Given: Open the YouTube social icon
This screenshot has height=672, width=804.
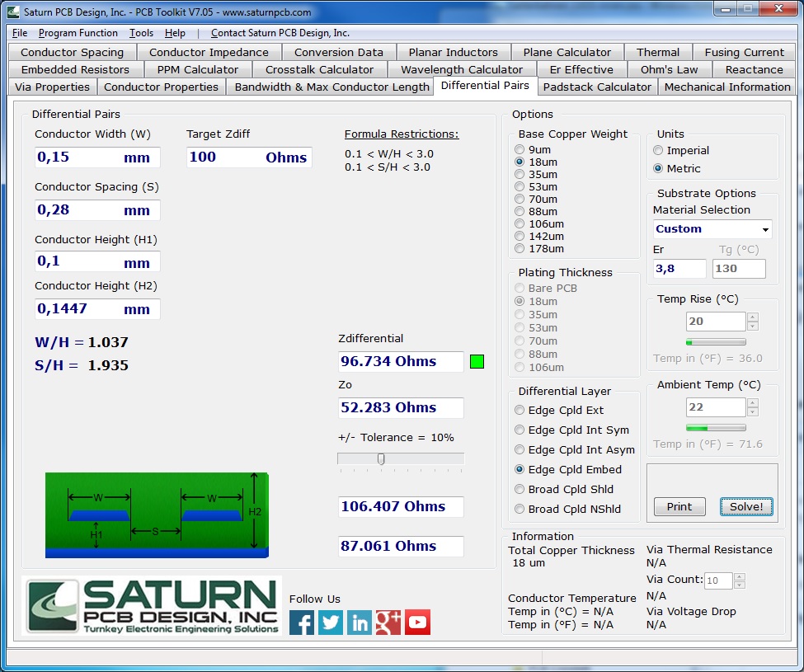Looking at the screenshot, I should (417, 623).
